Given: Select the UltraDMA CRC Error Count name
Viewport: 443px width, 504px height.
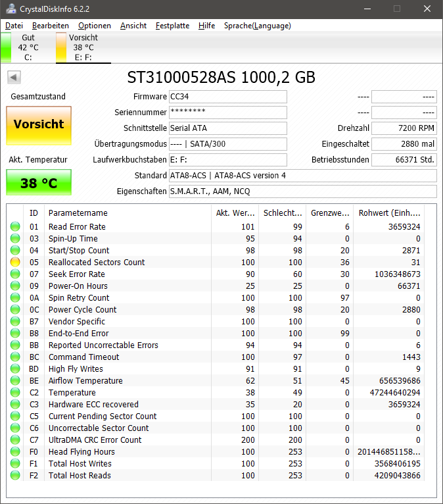Looking at the screenshot, I should coord(95,440).
